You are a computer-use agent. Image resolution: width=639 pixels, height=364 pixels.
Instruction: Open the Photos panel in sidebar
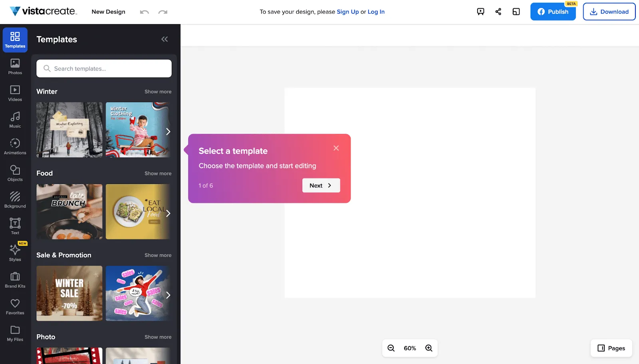click(x=15, y=67)
